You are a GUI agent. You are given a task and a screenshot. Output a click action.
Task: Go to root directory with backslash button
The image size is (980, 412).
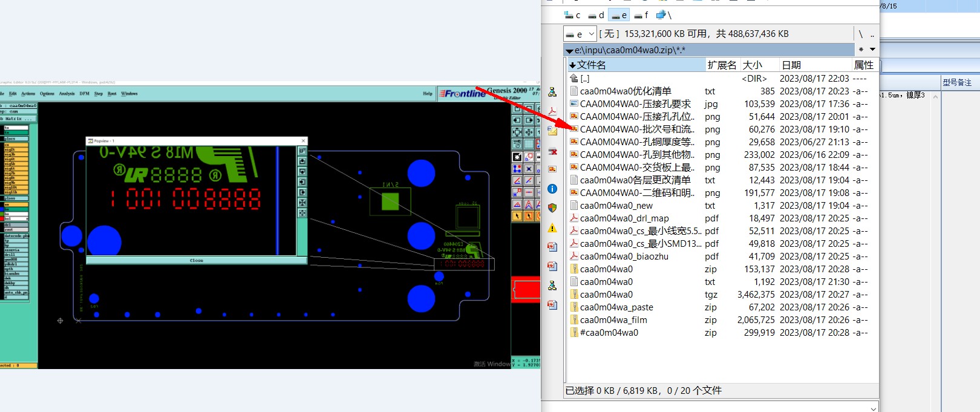coord(860,34)
